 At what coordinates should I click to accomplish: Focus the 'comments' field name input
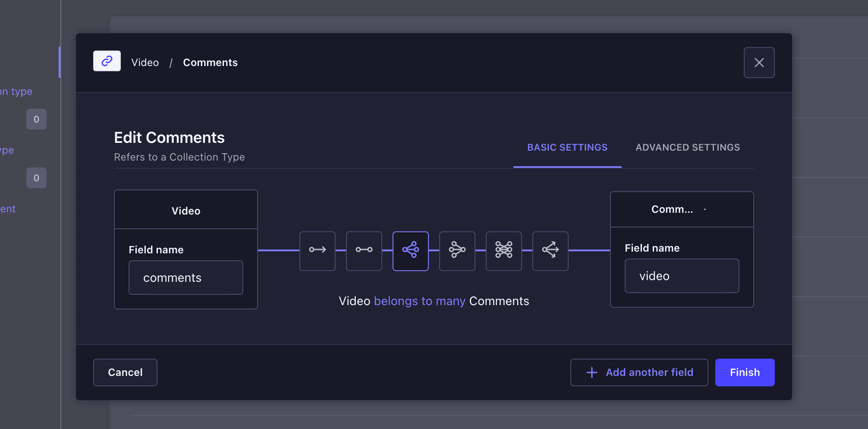[186, 278]
